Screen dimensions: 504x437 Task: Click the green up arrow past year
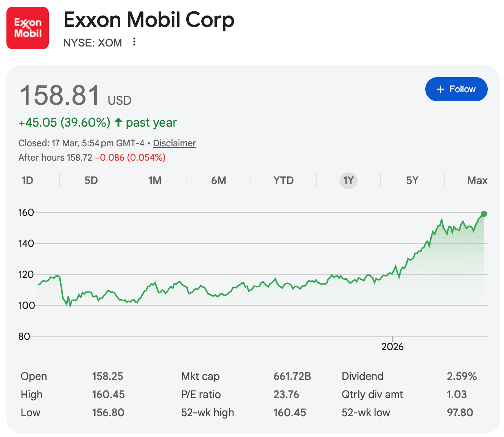pyautogui.click(x=118, y=122)
